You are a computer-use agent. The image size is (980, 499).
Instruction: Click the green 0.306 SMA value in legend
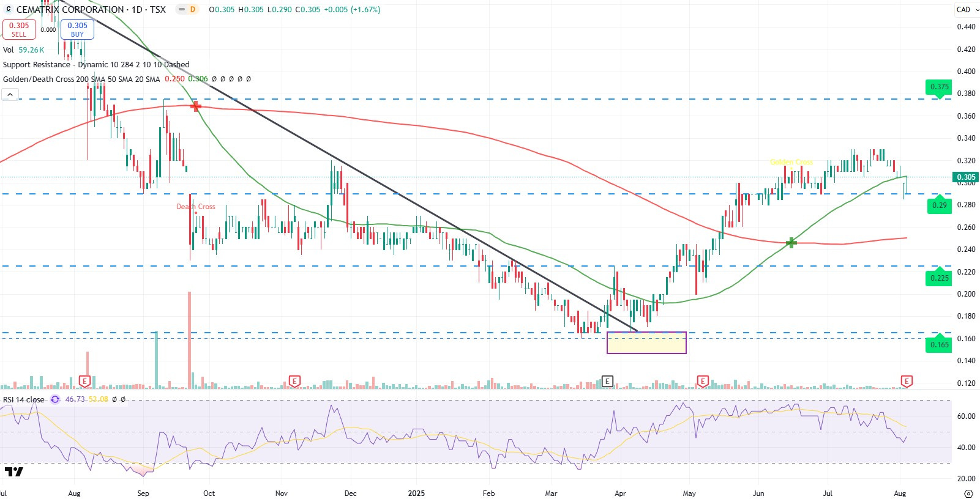[198, 79]
